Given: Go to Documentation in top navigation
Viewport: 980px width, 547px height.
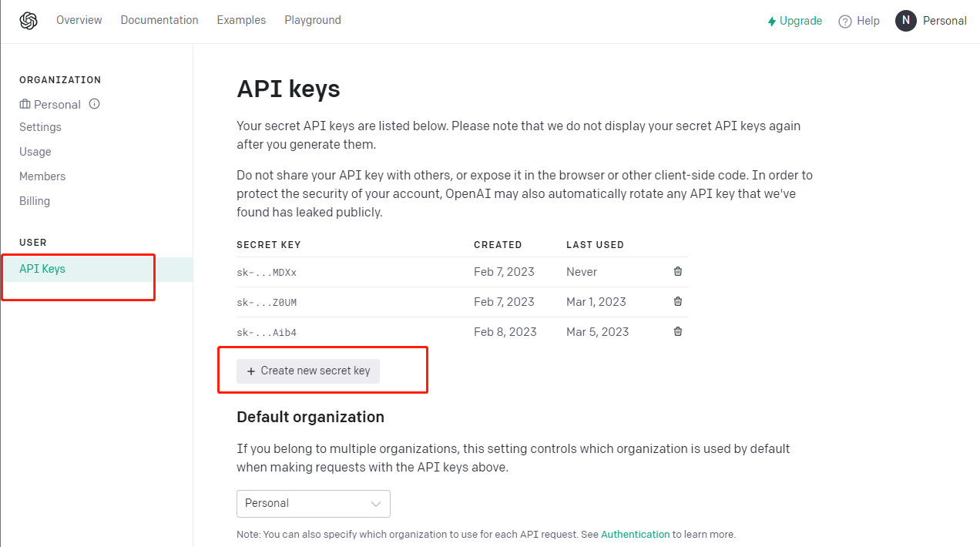Looking at the screenshot, I should [159, 20].
